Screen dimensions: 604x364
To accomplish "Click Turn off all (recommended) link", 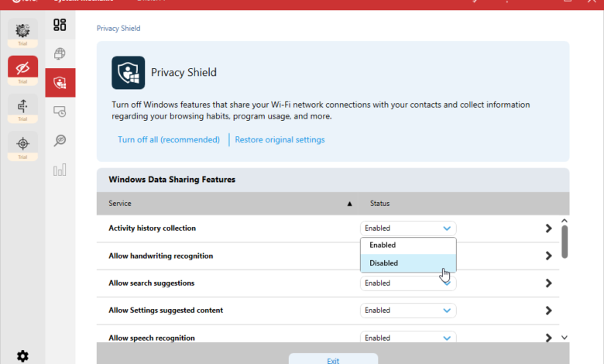I will click(169, 140).
